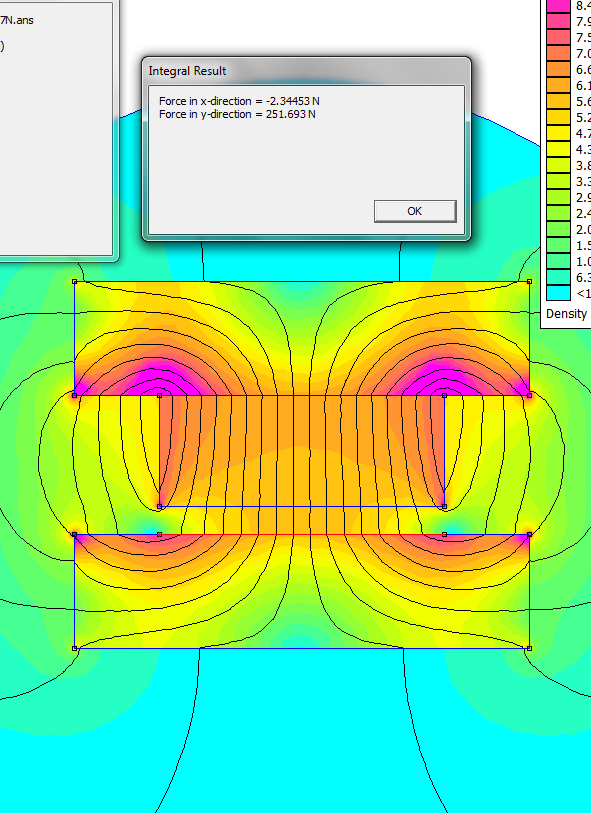Click the Integral Result dialog title bar
Screen dimensions: 591x813
[306, 71]
